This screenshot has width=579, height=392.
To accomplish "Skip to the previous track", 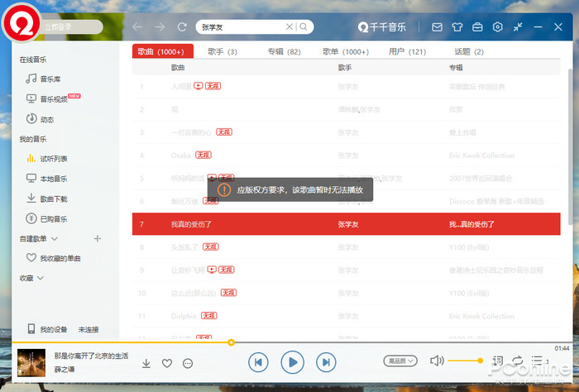I will (258, 362).
